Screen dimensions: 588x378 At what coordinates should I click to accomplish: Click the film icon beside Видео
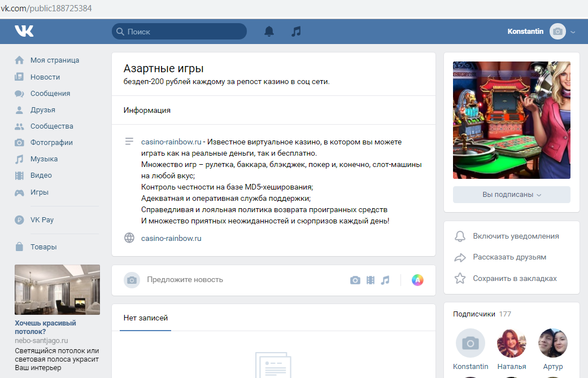pos(19,175)
